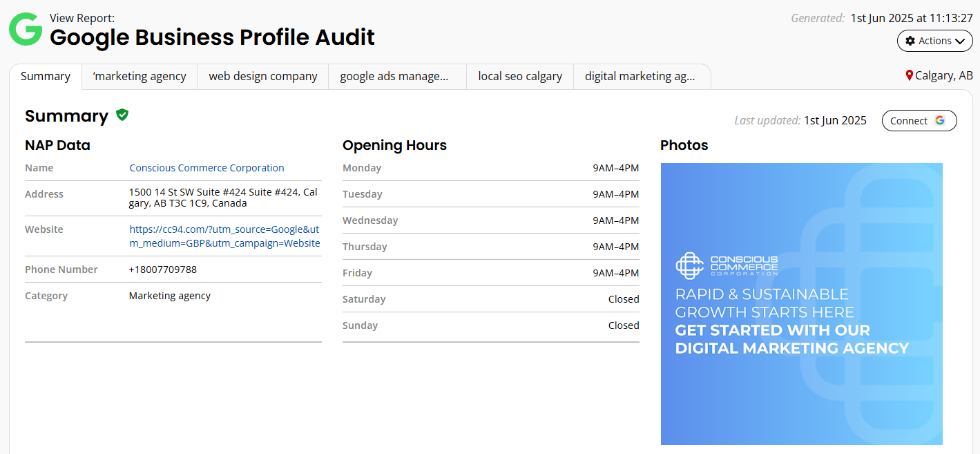Click the Conscious Commerce promo photo
The image size is (980, 454).
pyautogui.click(x=801, y=304)
